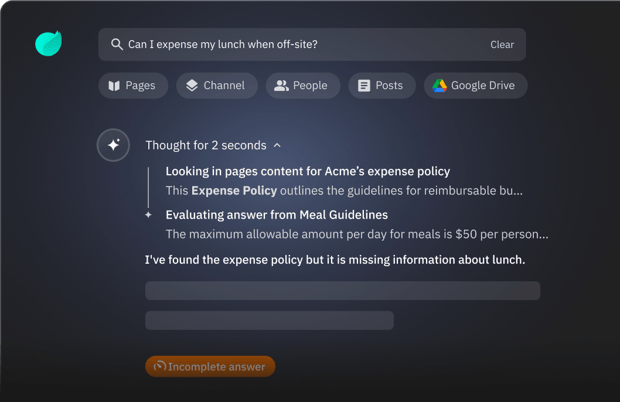620x402 pixels.
Task: Select "Looking in pages content" step heading
Action: pyautogui.click(x=307, y=171)
